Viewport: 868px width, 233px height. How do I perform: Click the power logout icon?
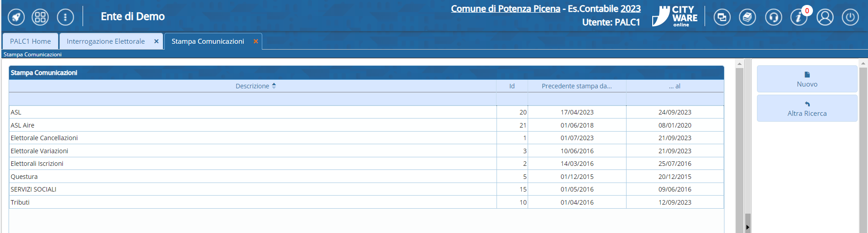tap(850, 18)
